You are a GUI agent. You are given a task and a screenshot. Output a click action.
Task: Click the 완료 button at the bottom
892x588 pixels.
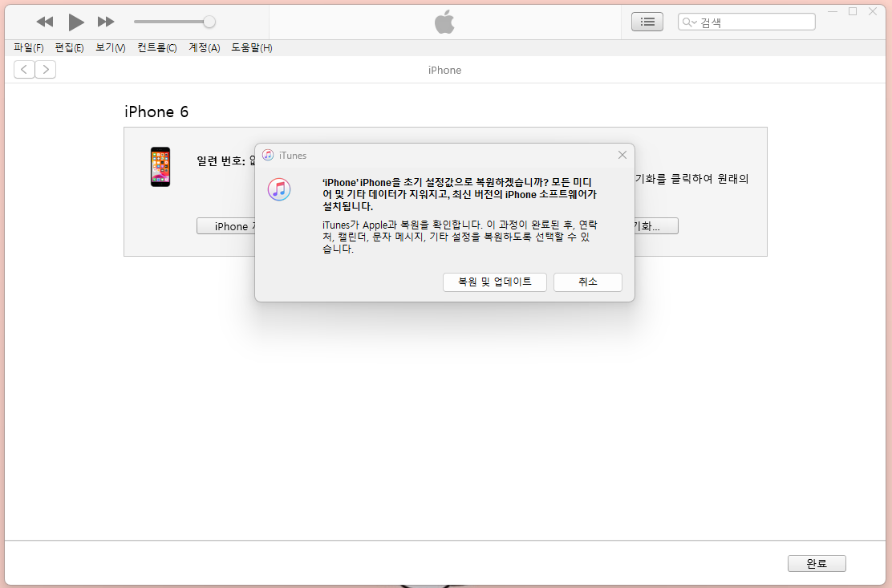tap(817, 564)
